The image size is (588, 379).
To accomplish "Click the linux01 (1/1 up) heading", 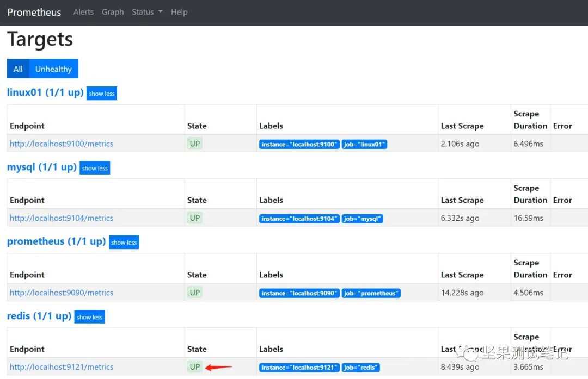I will (x=45, y=92).
